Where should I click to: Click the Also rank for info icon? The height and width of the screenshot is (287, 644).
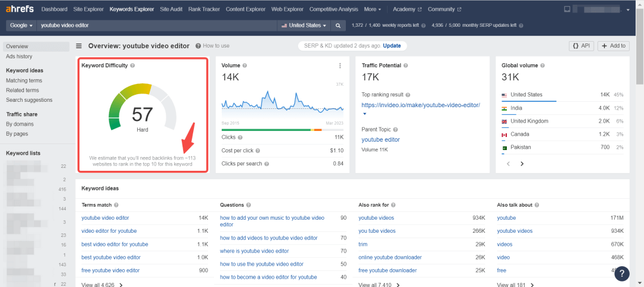coord(393,205)
